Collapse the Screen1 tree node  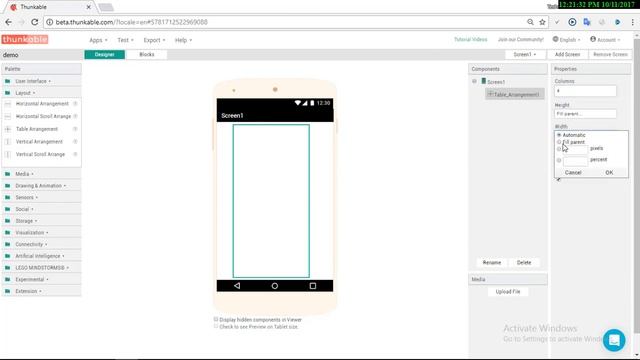pos(474,81)
